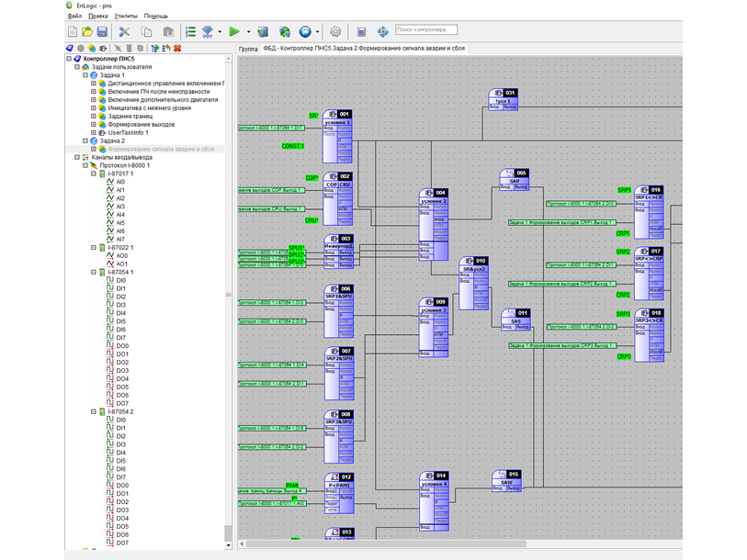The height and width of the screenshot is (560, 747).
Task: Open the Файл menu
Action: click(x=74, y=17)
